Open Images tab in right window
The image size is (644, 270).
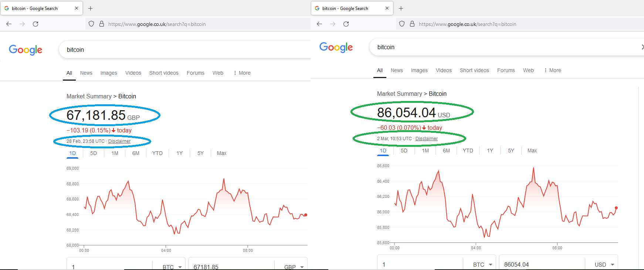click(419, 70)
